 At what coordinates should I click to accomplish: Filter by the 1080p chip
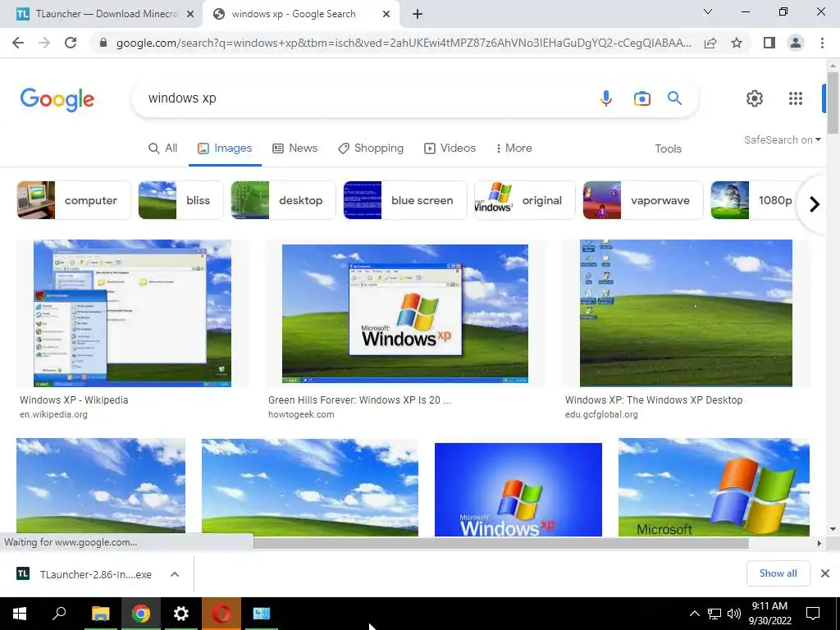(756, 200)
